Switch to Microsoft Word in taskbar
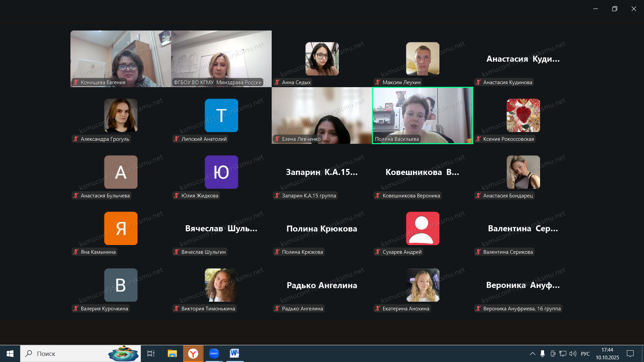Image resolution: width=644 pixels, height=362 pixels. [234, 353]
